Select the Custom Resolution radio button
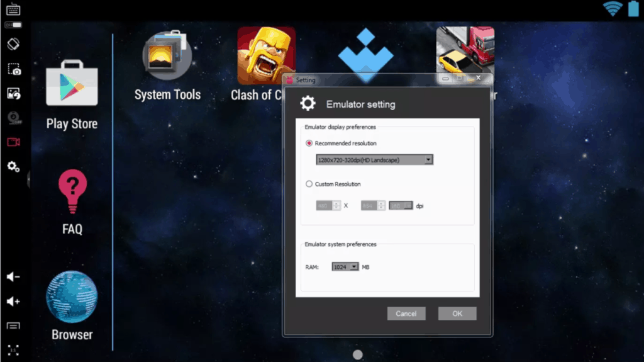 [309, 184]
